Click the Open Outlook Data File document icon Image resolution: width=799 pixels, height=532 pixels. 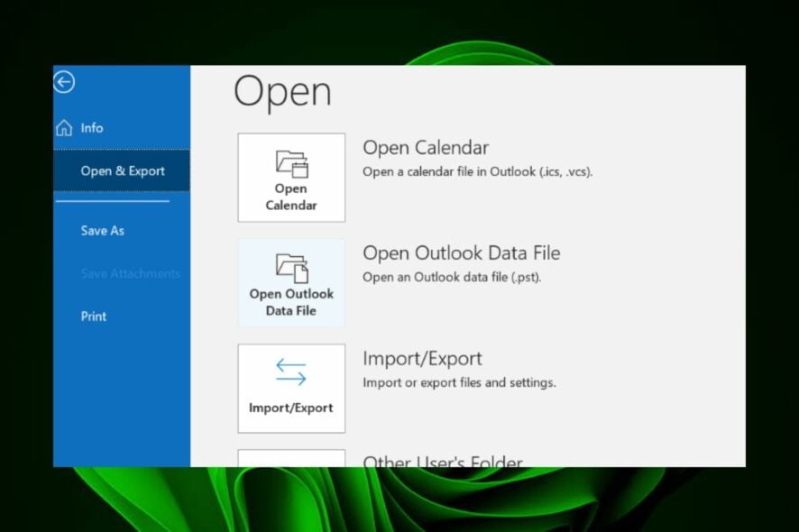pyautogui.click(x=290, y=266)
